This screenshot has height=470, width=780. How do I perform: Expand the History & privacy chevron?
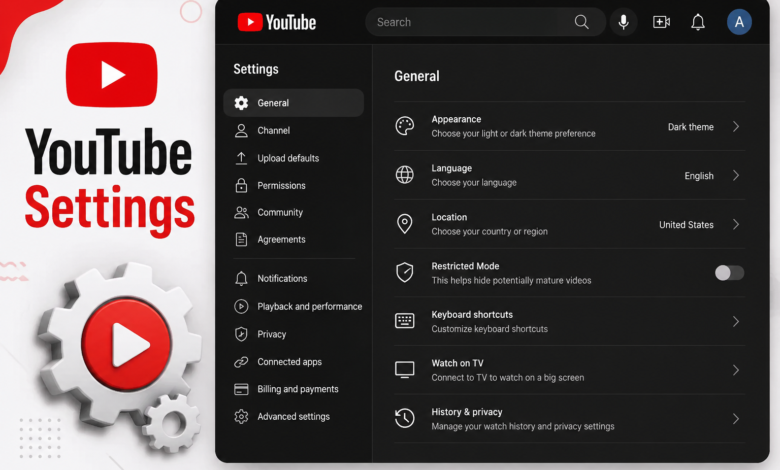pos(736,419)
